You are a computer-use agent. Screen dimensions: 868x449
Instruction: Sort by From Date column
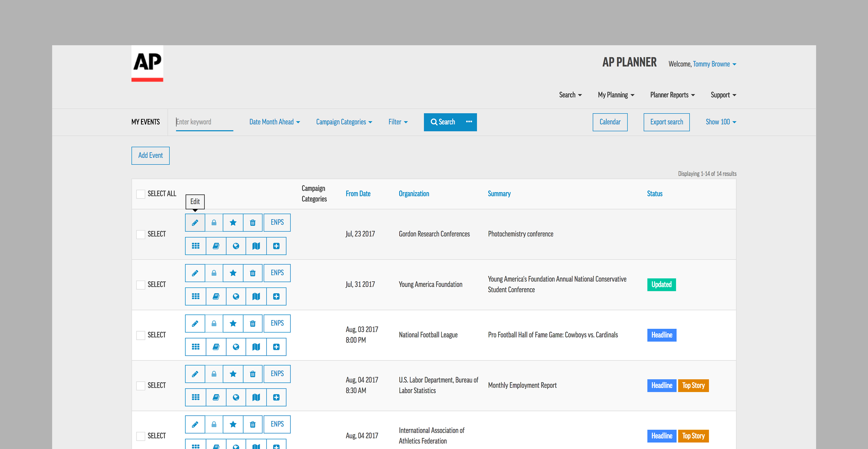[x=358, y=194]
